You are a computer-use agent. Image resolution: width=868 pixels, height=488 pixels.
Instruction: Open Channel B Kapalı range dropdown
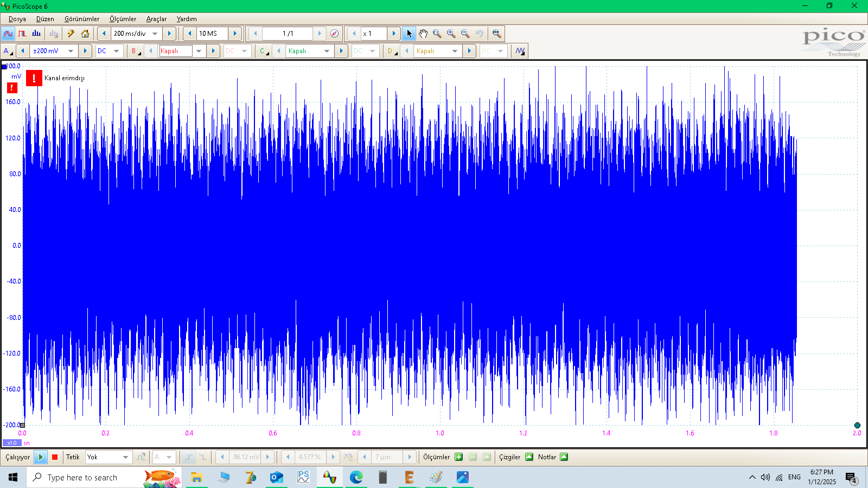tap(199, 51)
